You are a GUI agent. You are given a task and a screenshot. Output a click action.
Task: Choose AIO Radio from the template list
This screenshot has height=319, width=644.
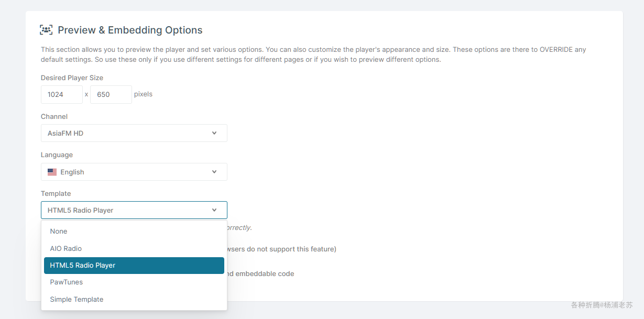click(66, 248)
